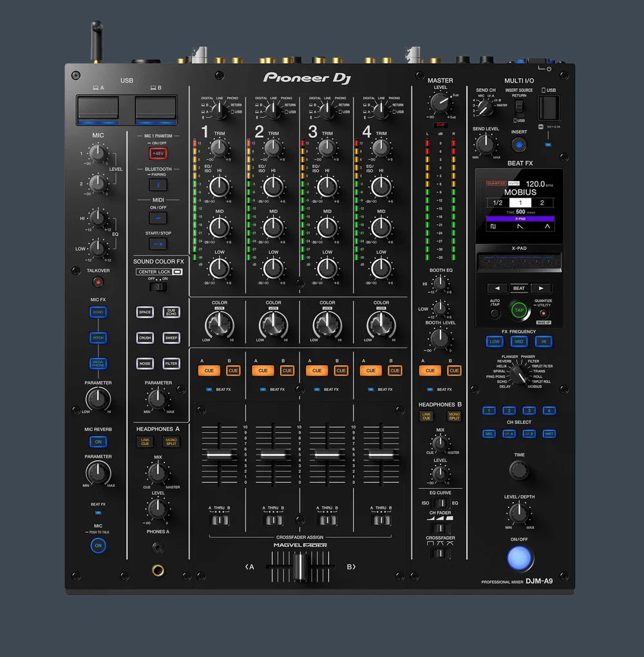Click the channel 1 fader handle
Screen dimensions: 644x657
tap(219, 455)
